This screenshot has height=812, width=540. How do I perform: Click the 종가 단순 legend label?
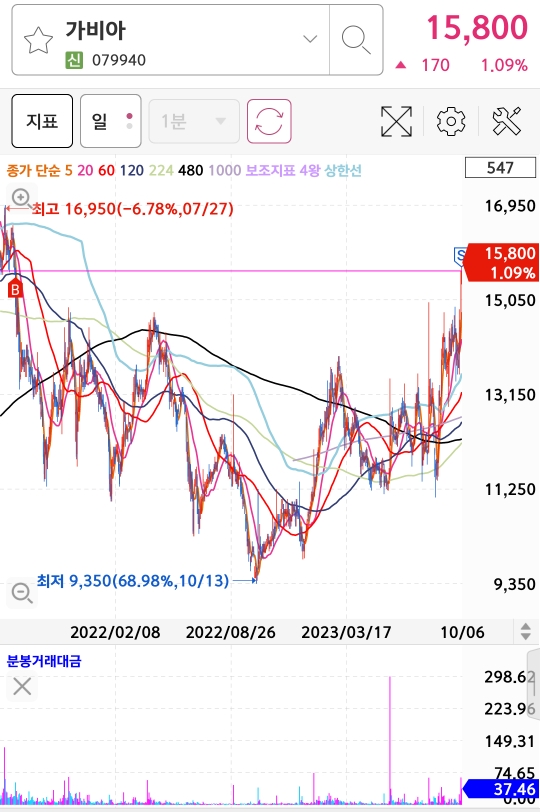click(x=33, y=170)
